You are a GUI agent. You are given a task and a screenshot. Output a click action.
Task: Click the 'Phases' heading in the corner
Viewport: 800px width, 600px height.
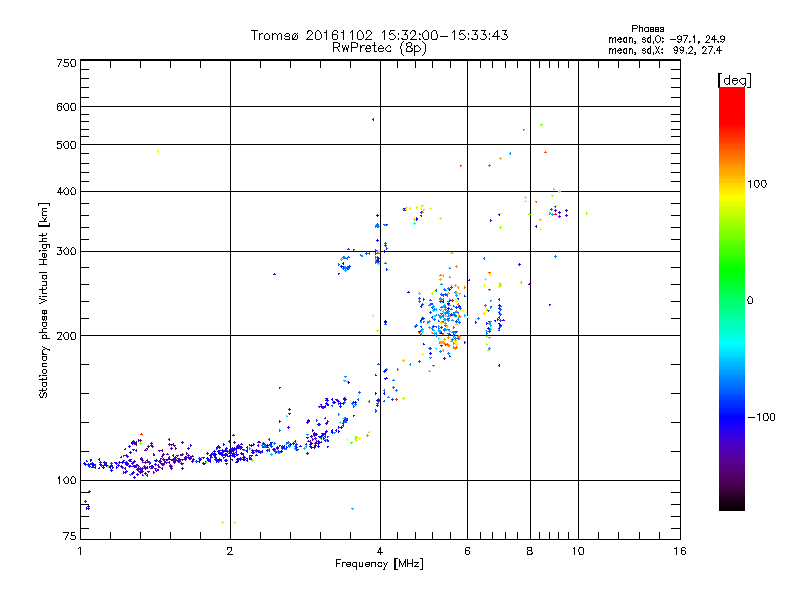click(647, 29)
